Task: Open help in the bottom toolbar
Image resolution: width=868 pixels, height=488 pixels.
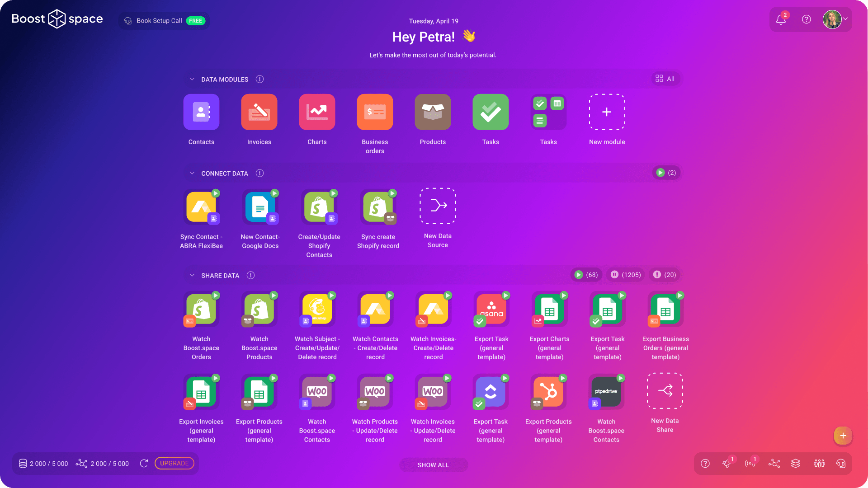Action: tap(705, 464)
